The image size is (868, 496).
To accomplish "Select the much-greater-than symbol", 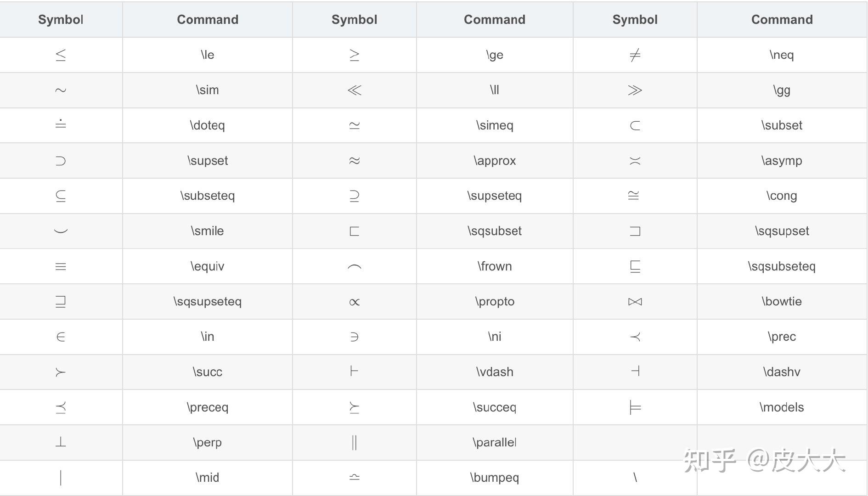I will [x=635, y=90].
